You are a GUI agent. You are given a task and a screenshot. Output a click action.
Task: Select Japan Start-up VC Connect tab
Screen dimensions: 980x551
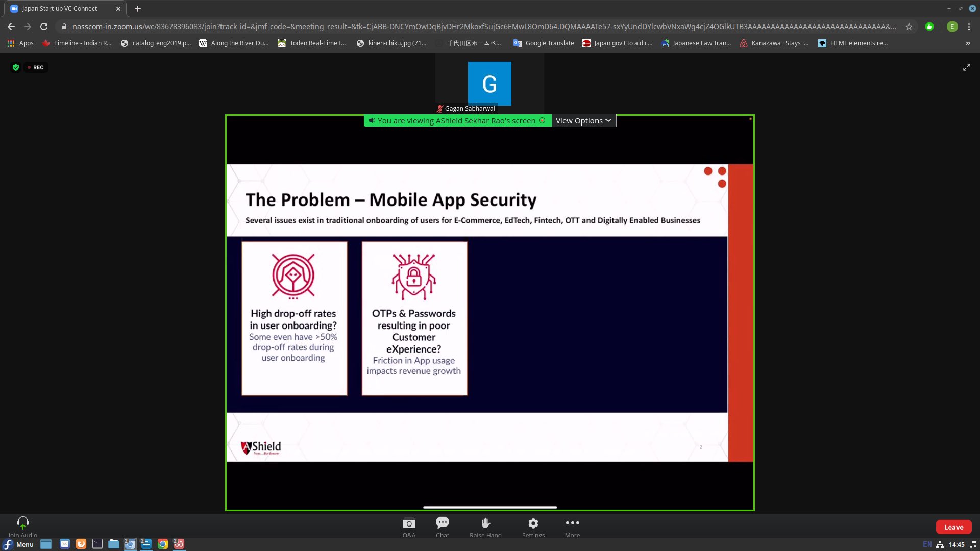(60, 9)
